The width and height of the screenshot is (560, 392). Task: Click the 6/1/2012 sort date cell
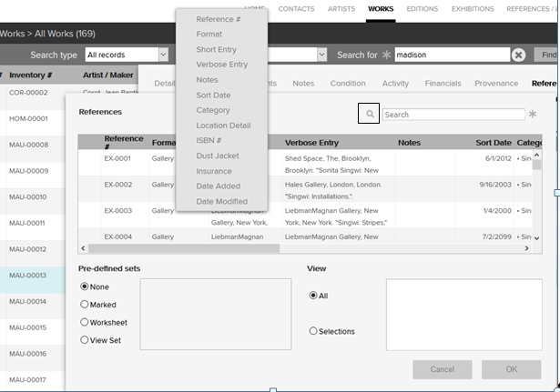tap(498, 158)
